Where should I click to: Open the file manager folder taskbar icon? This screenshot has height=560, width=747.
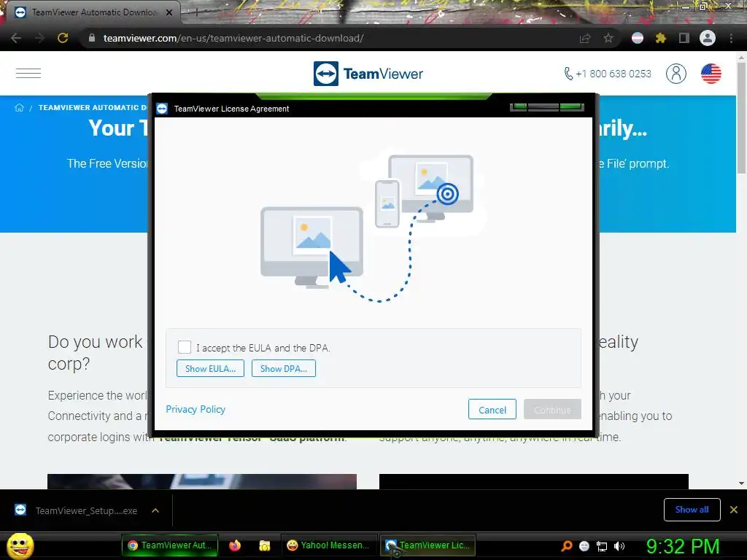264,545
